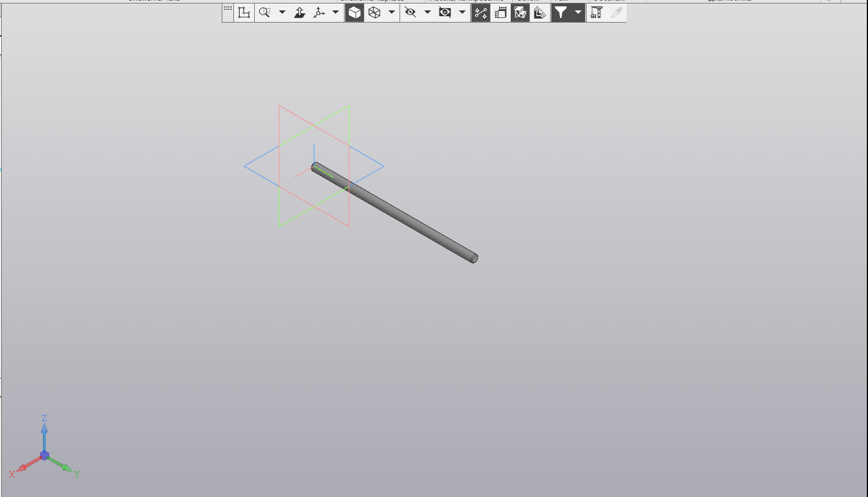Click the view orientation axes icon
This screenshot has width=868, height=497.
coord(319,12)
